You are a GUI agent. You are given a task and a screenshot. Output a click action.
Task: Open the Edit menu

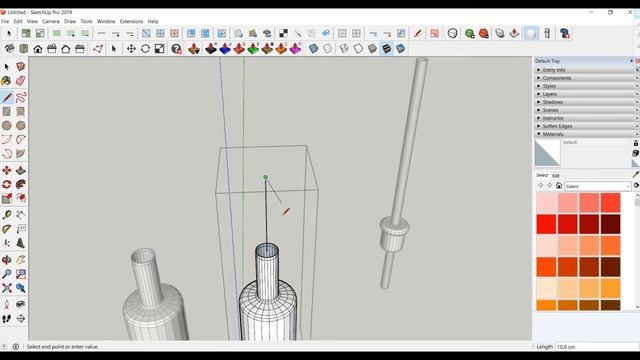point(18,21)
